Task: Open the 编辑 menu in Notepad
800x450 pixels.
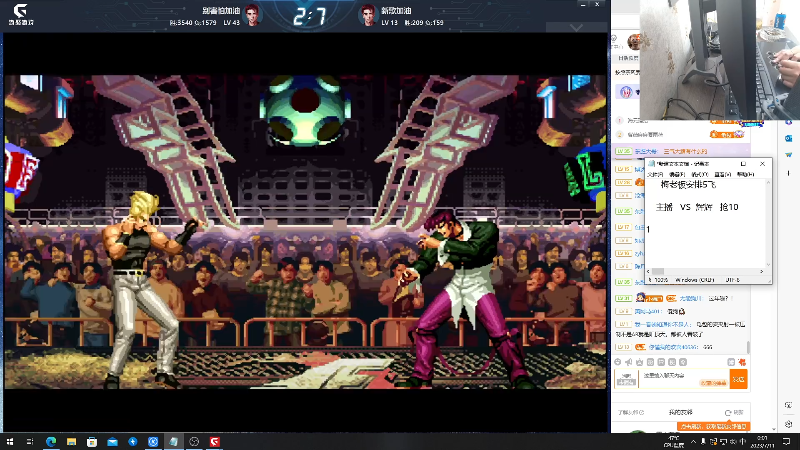Action: (677, 174)
